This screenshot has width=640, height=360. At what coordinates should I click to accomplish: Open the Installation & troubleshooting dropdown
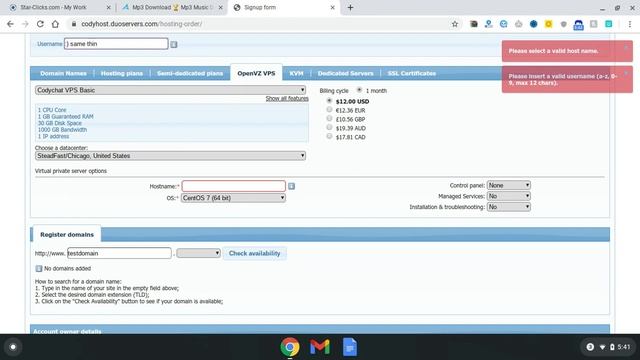[509, 207]
